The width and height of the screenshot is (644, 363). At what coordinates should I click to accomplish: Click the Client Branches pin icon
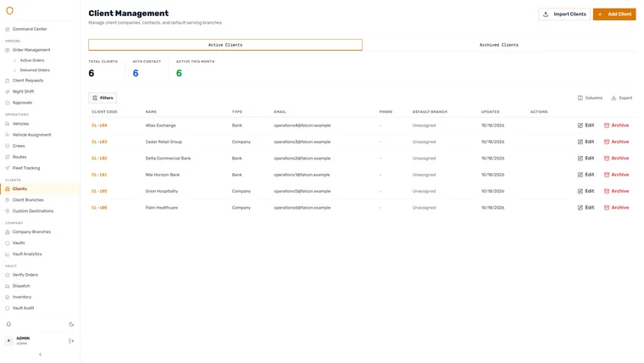[x=7, y=200]
